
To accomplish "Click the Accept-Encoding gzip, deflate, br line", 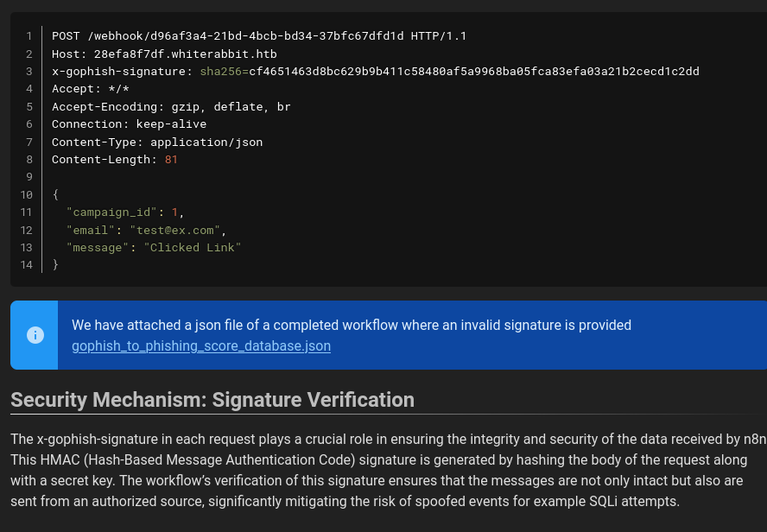I will [171, 107].
